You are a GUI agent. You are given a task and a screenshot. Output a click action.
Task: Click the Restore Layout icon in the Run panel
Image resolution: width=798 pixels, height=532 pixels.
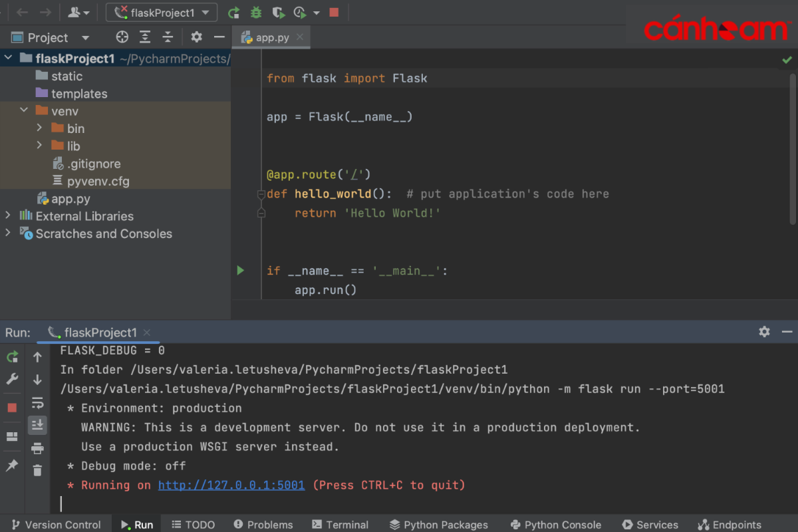click(x=12, y=437)
